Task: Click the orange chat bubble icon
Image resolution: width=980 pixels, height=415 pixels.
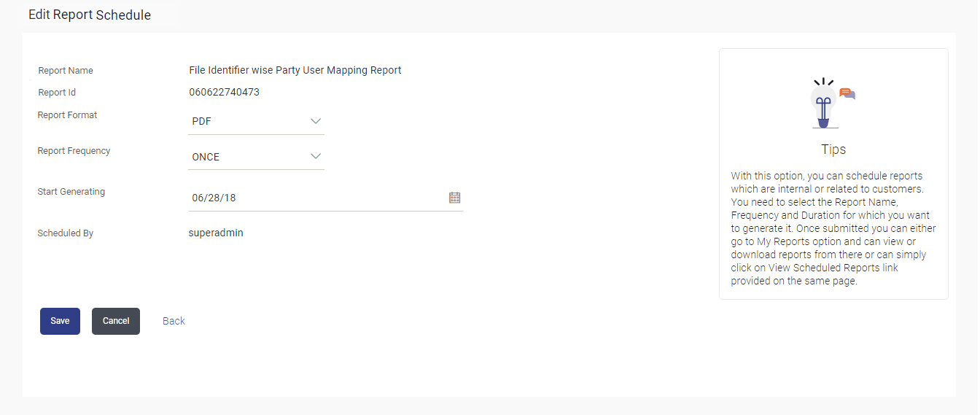Action: [846, 93]
